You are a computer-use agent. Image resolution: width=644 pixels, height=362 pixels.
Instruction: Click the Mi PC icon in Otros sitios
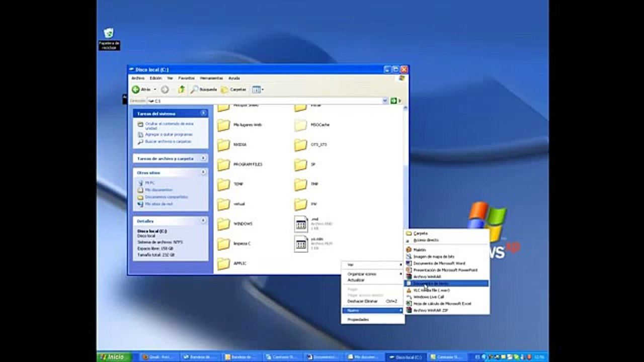tap(141, 183)
